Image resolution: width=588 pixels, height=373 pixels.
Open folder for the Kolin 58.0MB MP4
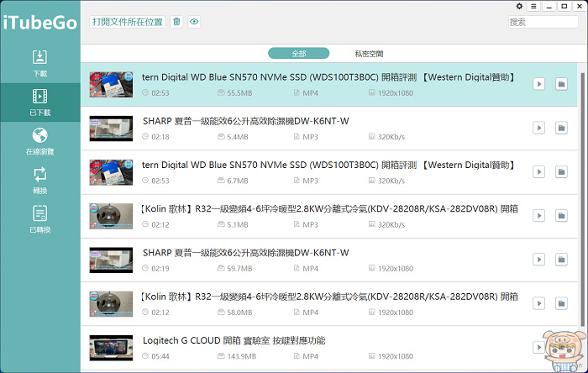(560, 307)
